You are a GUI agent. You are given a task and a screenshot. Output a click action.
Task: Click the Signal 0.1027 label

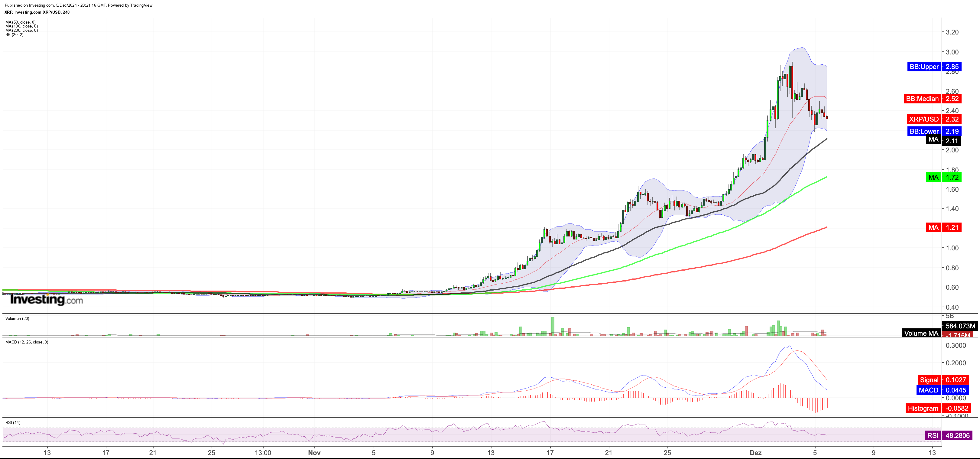(x=943, y=380)
